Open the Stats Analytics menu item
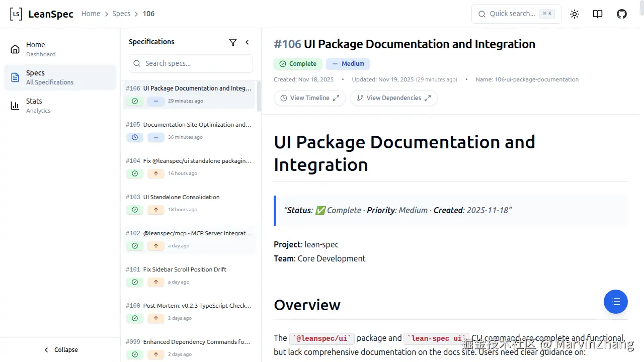Screen dimensions: 644x362 38,105
